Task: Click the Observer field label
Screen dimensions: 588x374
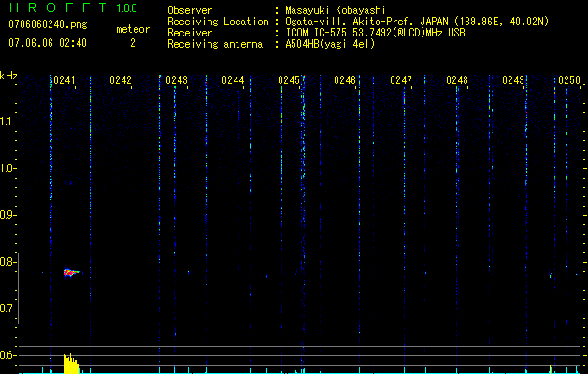Action: pyautogui.click(x=190, y=10)
